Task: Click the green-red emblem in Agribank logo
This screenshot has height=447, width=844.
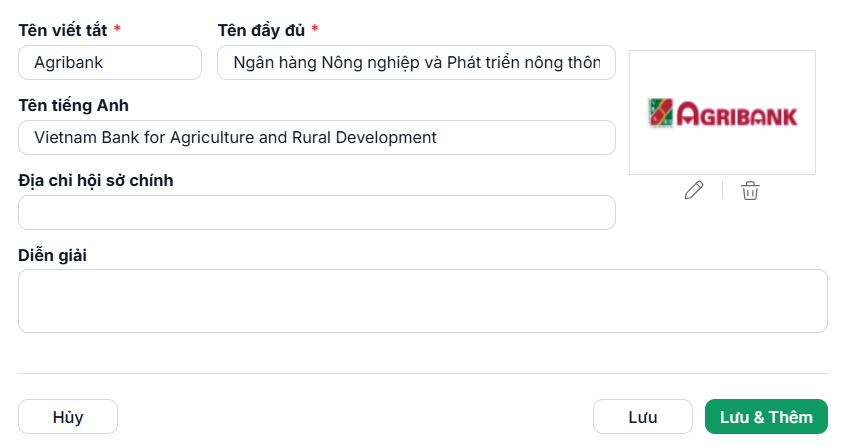Action: click(660, 113)
